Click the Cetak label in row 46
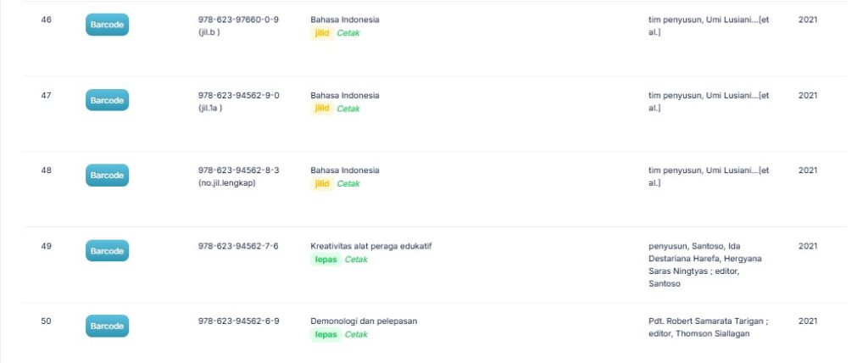 click(x=348, y=33)
